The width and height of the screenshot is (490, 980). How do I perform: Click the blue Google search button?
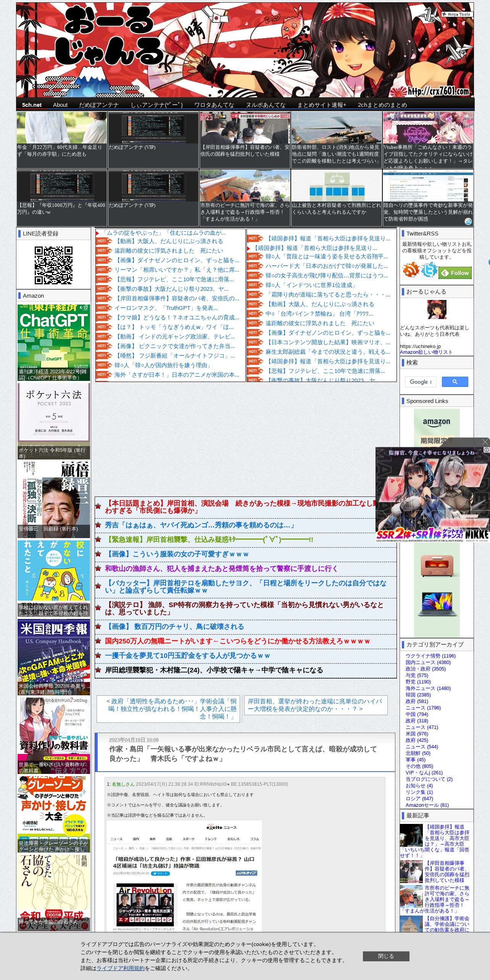(x=455, y=382)
